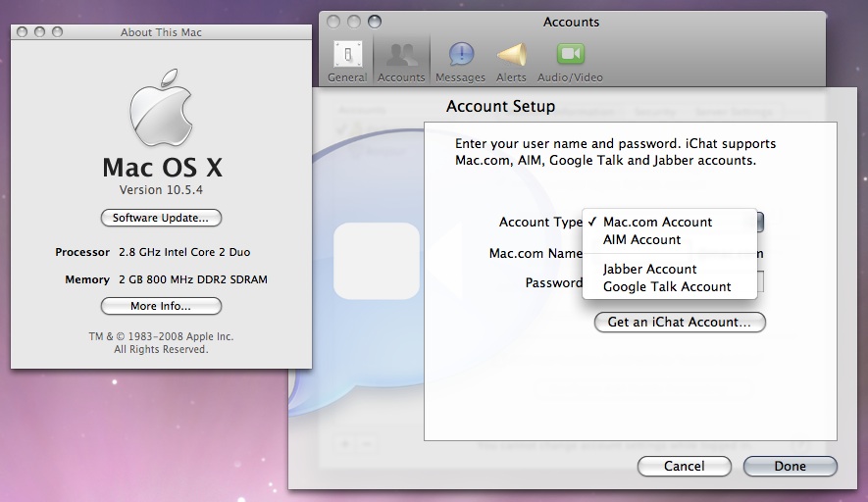This screenshot has height=502, width=868.
Task: Choose Google Talk Account option
Action: tap(669, 286)
